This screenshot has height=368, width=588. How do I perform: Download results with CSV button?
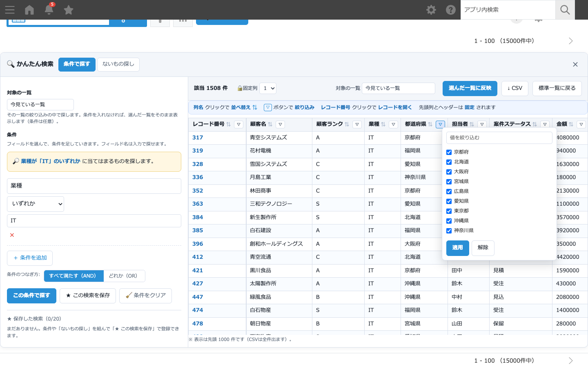pyautogui.click(x=515, y=88)
